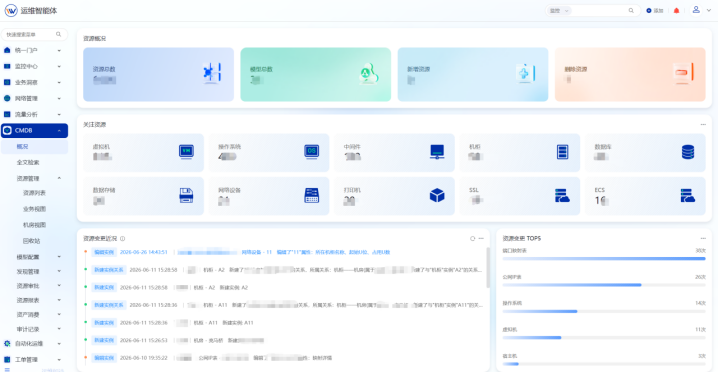Viewport: 718px width, 373px height.
Task: Open the 资源总数 summary card
Action: coord(158,74)
